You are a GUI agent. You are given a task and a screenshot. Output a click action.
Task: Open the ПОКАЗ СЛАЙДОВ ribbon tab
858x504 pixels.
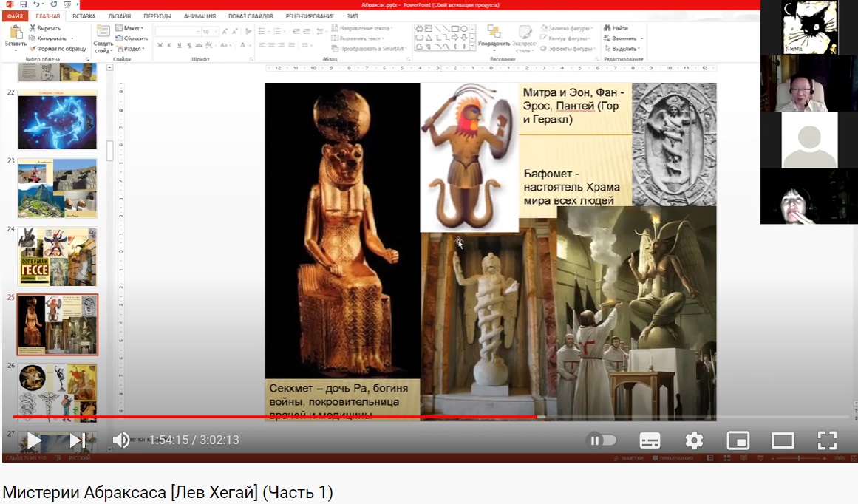click(251, 16)
